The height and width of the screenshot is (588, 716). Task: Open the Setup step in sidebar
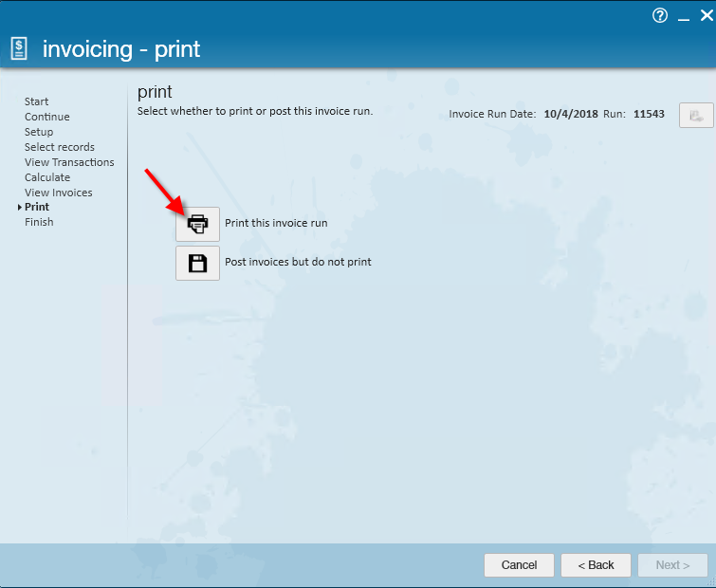[x=39, y=132]
